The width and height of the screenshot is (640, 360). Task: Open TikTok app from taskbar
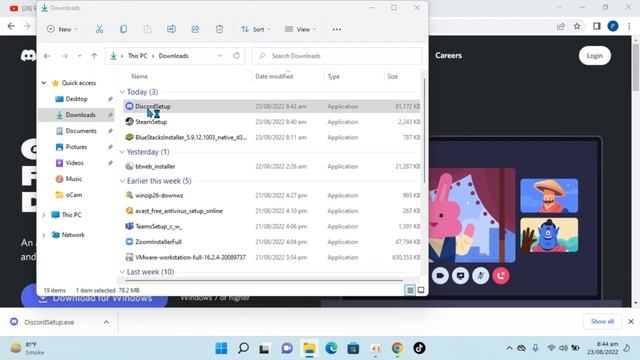[x=419, y=348]
